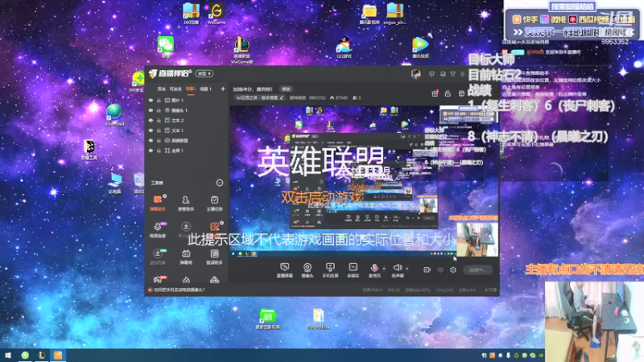Select the 文本 1 layer row
The height and width of the screenshot is (362, 644).
coord(187,130)
